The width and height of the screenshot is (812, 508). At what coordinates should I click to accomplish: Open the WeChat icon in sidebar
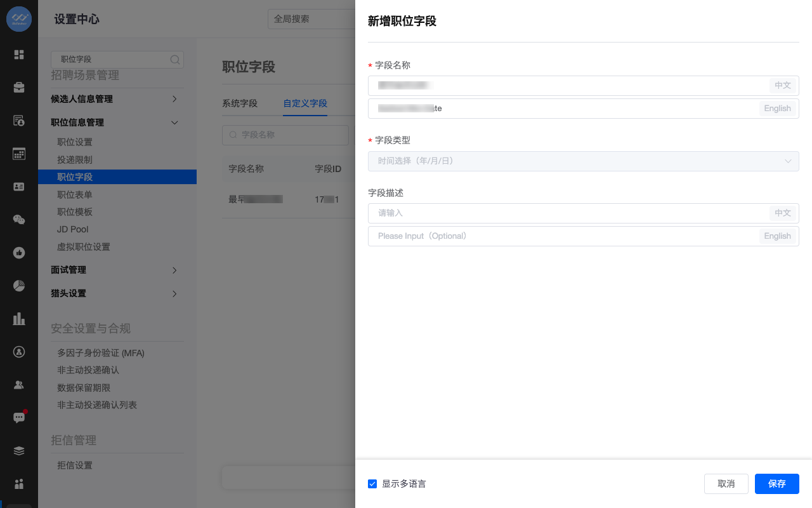pyautogui.click(x=19, y=220)
